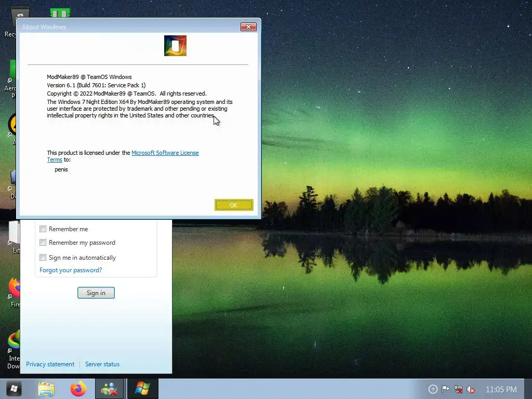Click the About Windows title bar text

click(44, 27)
